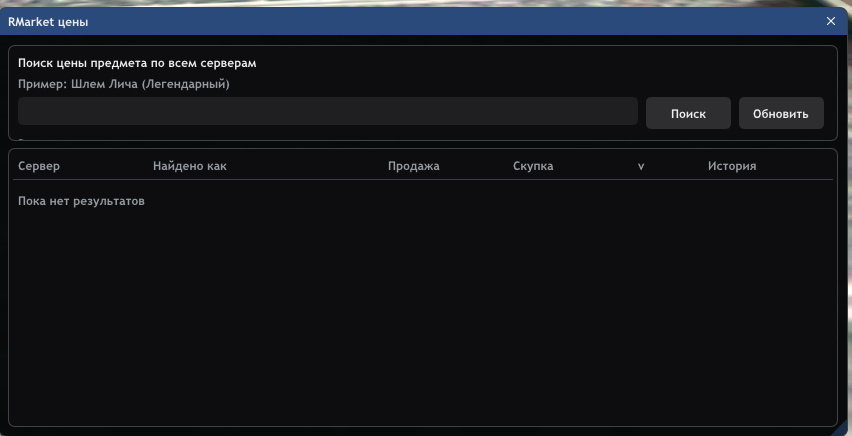852x436 pixels.
Task: Sort by the Сервер column header
Action: point(39,166)
